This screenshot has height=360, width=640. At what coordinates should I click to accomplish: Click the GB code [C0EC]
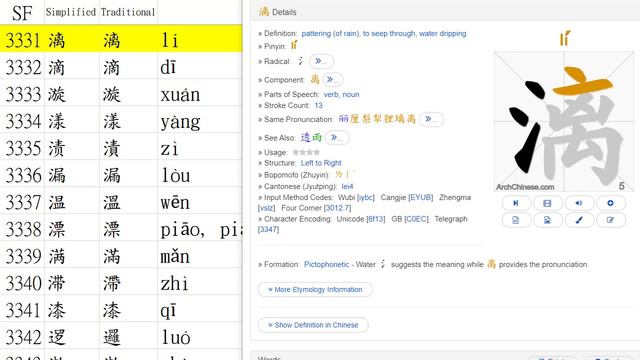(416, 219)
